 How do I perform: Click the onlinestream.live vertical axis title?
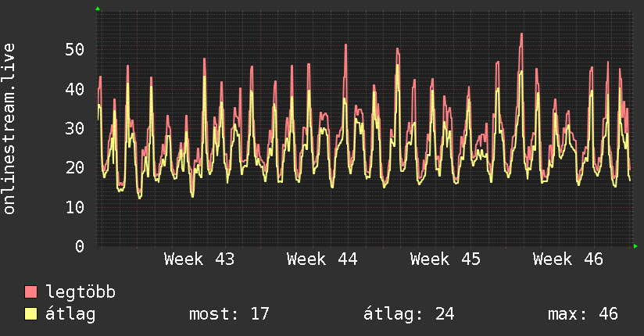(9, 129)
